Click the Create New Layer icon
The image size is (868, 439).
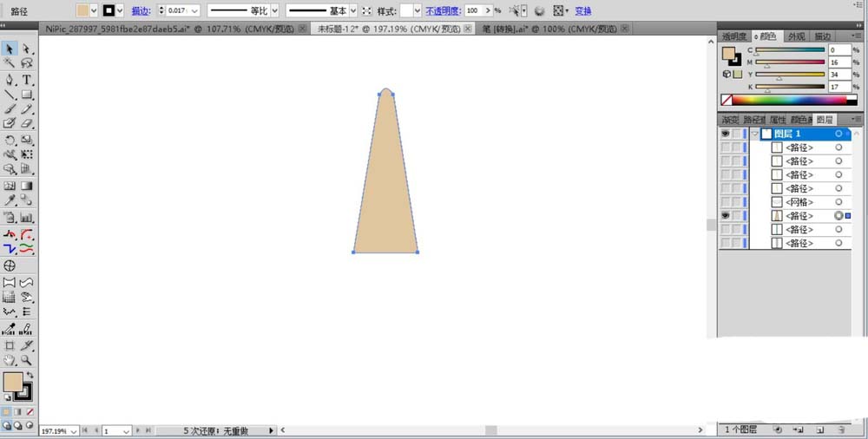(820, 429)
